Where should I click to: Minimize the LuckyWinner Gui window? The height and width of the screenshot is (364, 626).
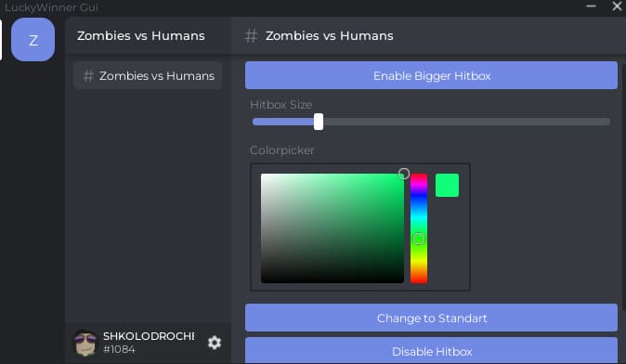[x=591, y=6]
